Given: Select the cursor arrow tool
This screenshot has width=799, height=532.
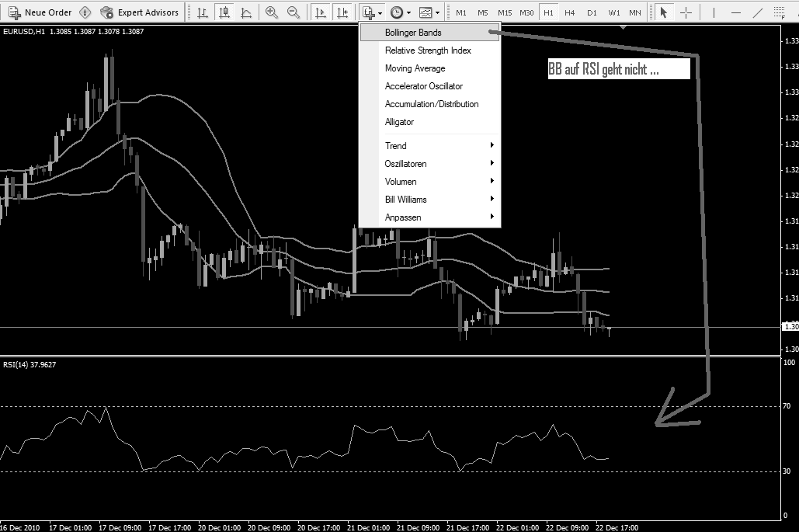Looking at the screenshot, I should pos(663,12).
